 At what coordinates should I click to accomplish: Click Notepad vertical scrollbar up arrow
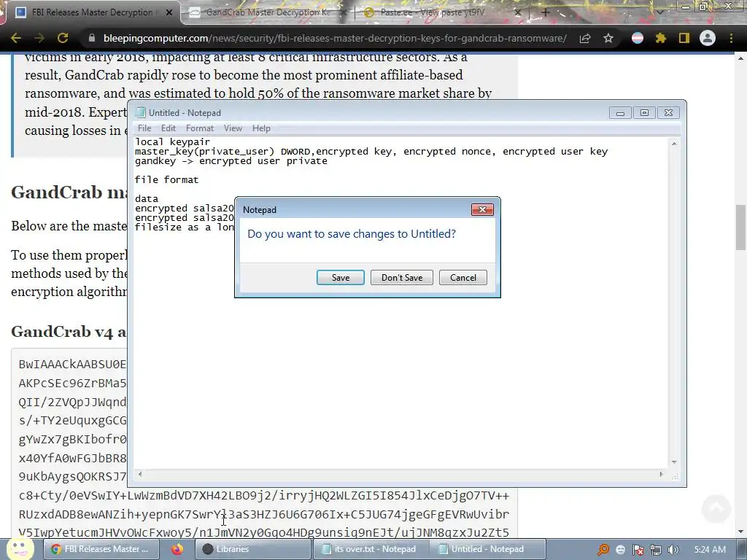point(674,144)
